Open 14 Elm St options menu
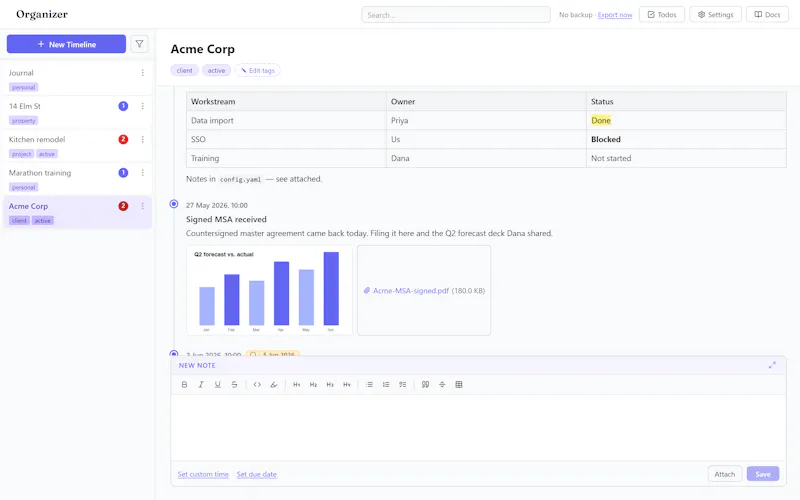800x500 pixels. (143, 106)
